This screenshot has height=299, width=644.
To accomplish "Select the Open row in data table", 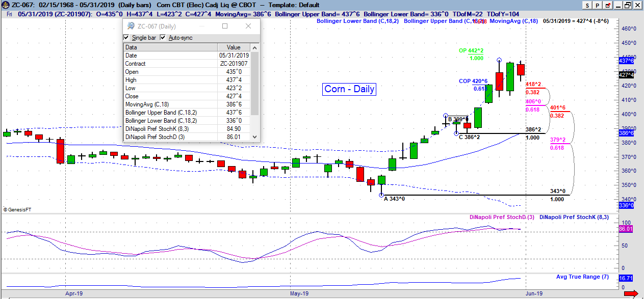I will 187,72.
